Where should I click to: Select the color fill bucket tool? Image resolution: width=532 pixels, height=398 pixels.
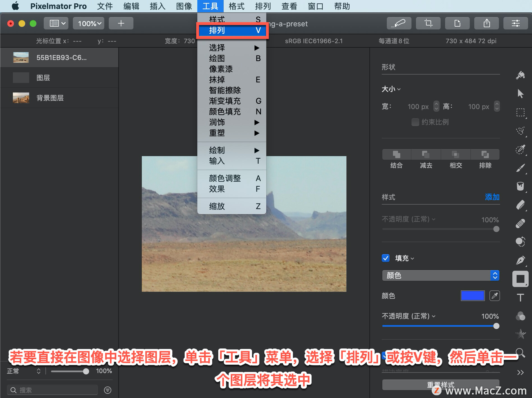pyautogui.click(x=521, y=186)
